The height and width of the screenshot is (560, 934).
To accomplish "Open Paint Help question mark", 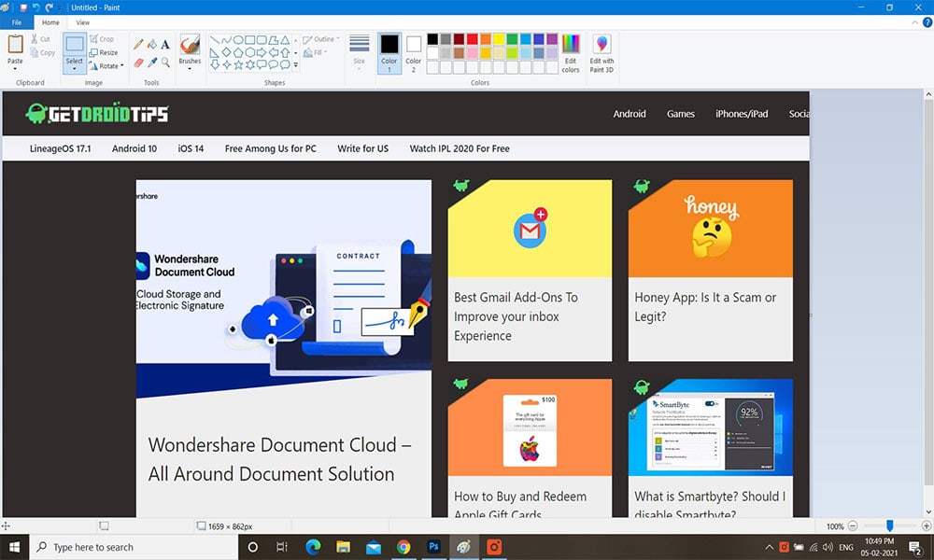I will (x=927, y=22).
